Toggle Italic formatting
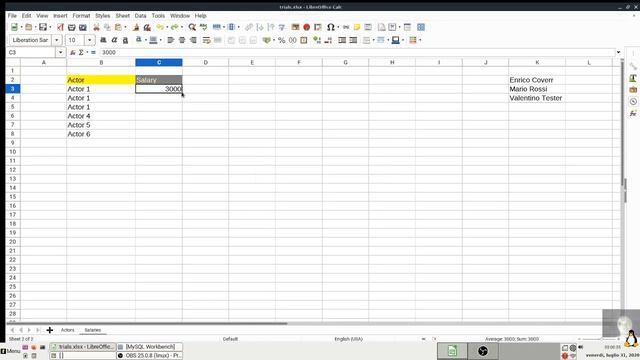 point(114,40)
